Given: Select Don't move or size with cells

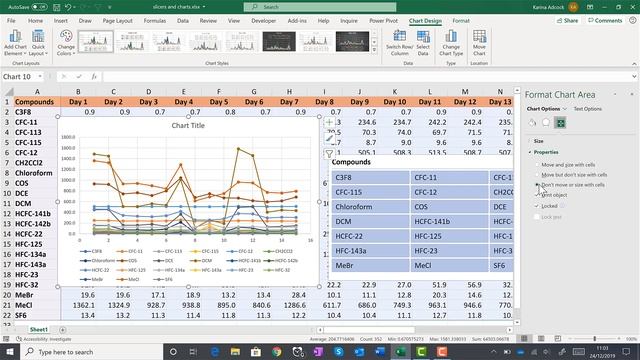Looking at the screenshot, I should [x=569, y=185].
